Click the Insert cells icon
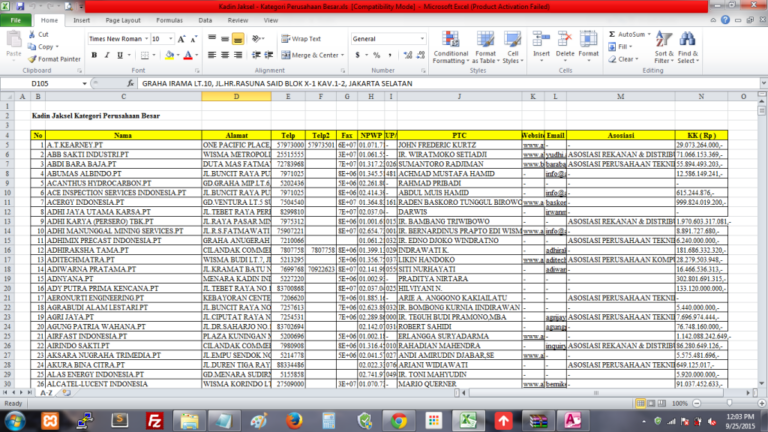Screen dimensions: 768x432 coord(541,40)
